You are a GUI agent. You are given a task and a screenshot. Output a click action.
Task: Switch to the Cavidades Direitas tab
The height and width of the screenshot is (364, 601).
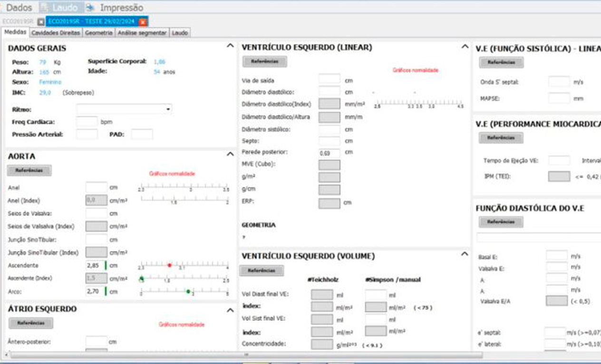(x=56, y=33)
